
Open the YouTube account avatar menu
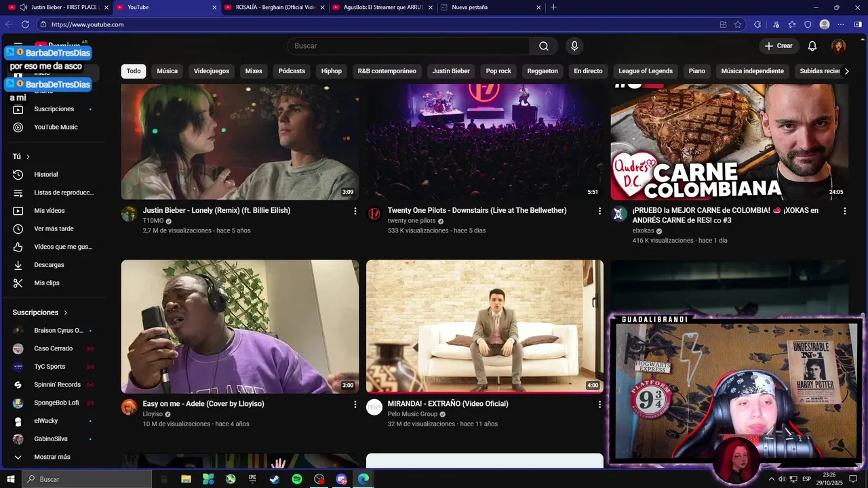point(839,46)
